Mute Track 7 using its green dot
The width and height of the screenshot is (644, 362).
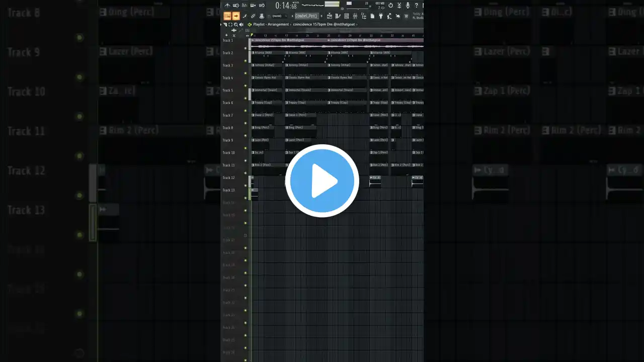click(246, 123)
